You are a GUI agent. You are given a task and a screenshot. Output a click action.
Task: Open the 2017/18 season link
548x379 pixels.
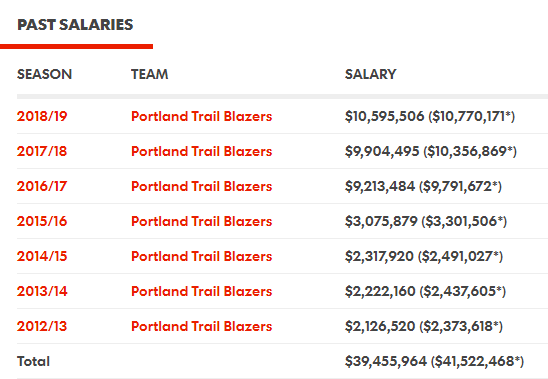click(42, 151)
